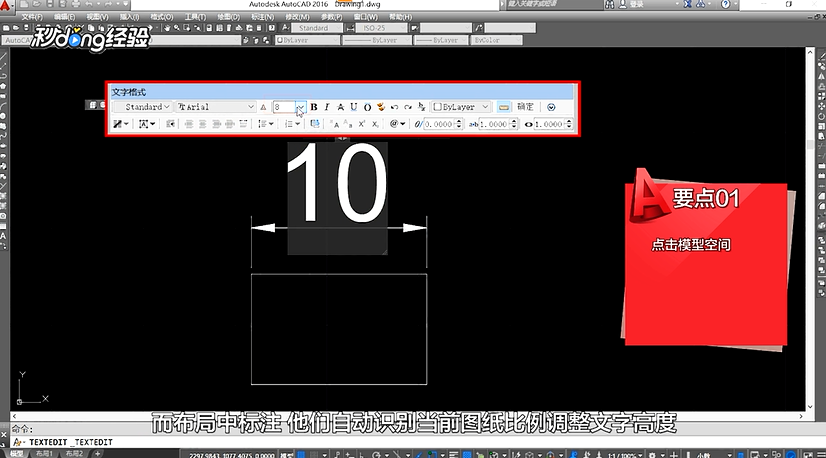This screenshot has width=826, height=458.
Task: Click Pan hand icon in toolbar
Action: point(167,28)
